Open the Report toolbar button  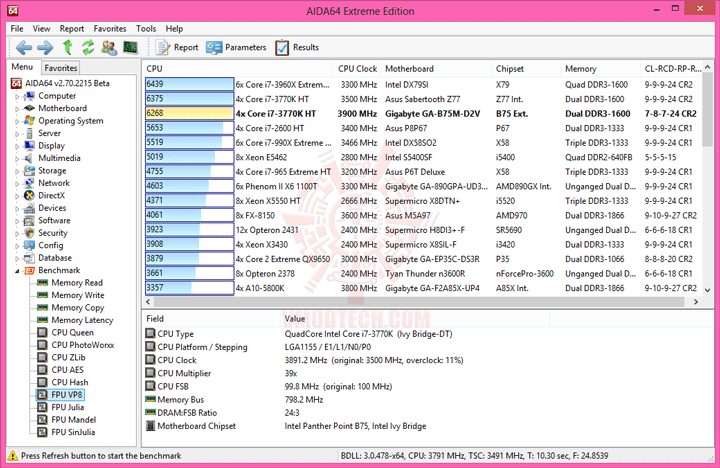point(177,47)
